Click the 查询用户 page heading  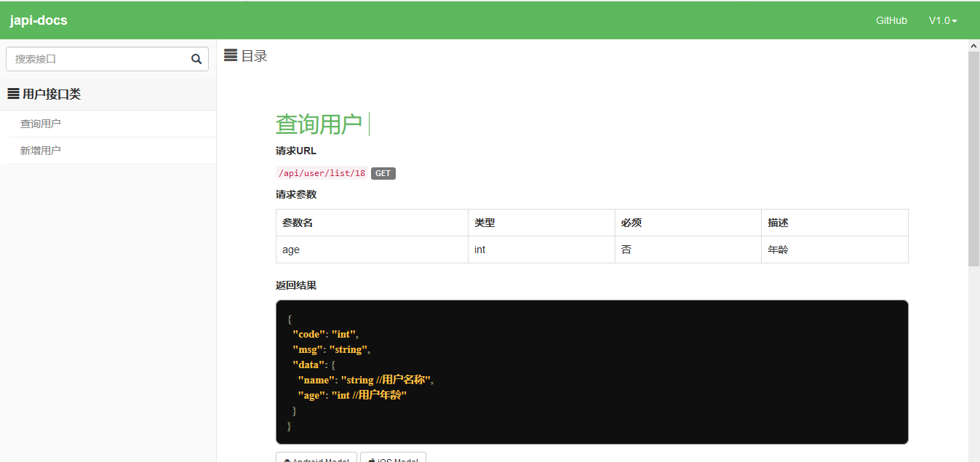(x=319, y=124)
